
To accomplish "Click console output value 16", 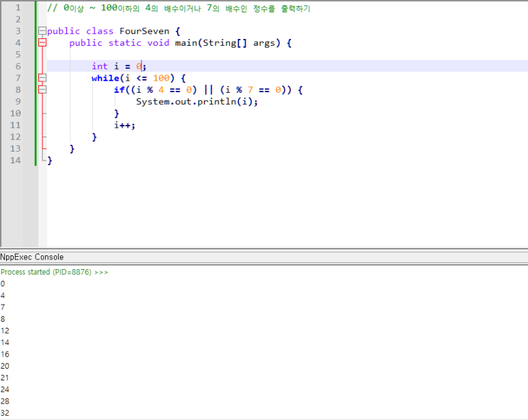I will pyautogui.click(x=5, y=354).
